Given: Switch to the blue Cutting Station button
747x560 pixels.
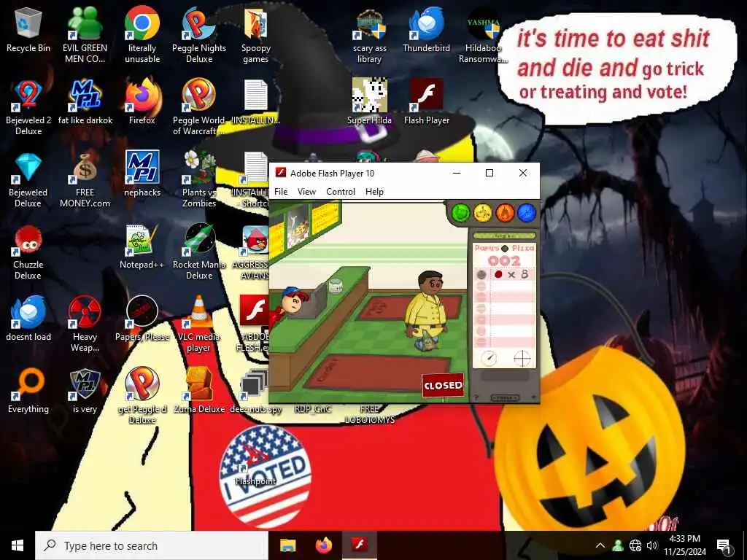Looking at the screenshot, I should 527,213.
